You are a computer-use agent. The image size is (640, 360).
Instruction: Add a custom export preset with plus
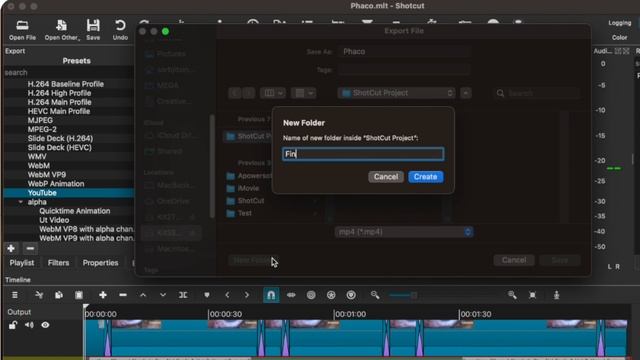pos(11,248)
